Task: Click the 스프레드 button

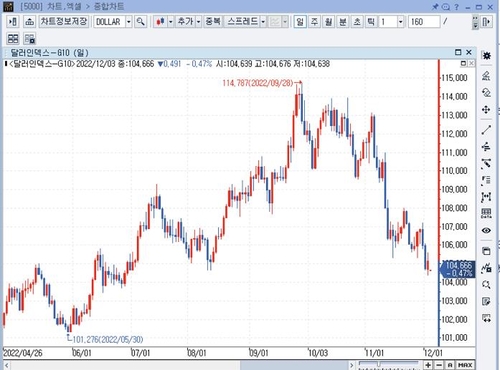Action: pos(242,22)
